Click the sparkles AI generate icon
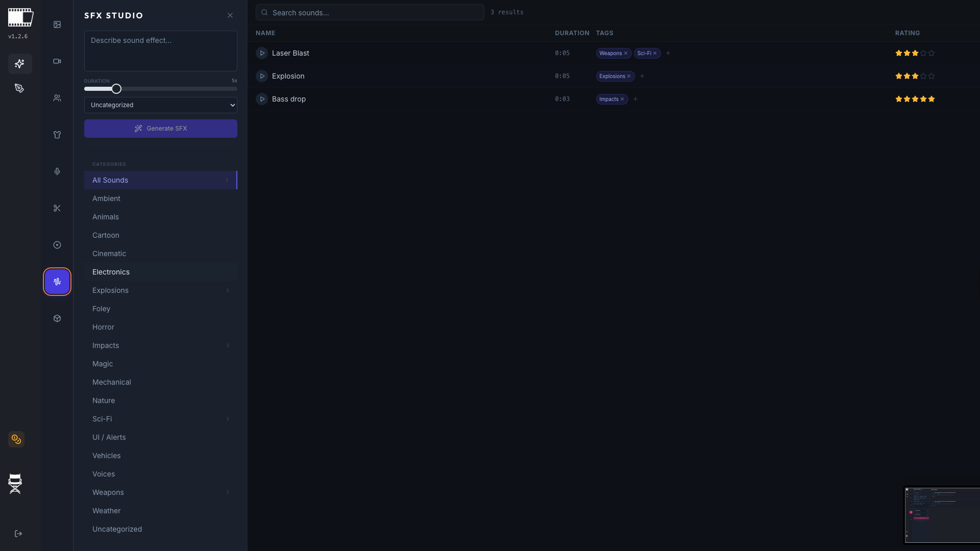 pyautogui.click(x=20, y=64)
